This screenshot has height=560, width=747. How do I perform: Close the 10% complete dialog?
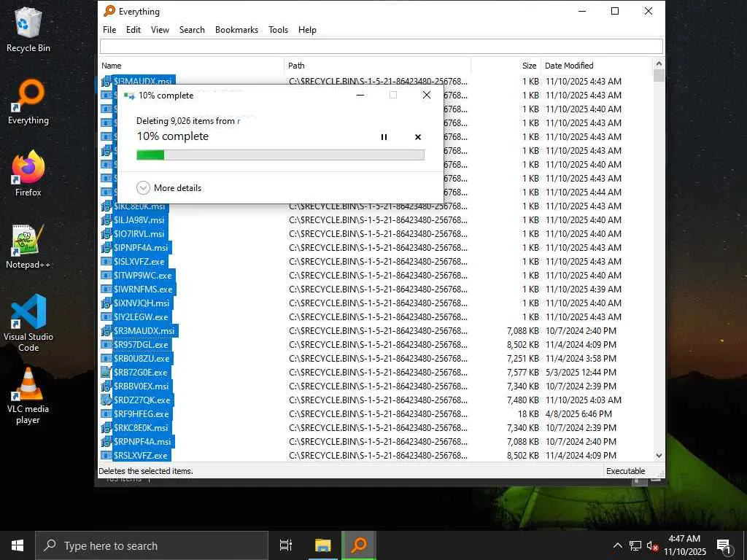pos(427,96)
